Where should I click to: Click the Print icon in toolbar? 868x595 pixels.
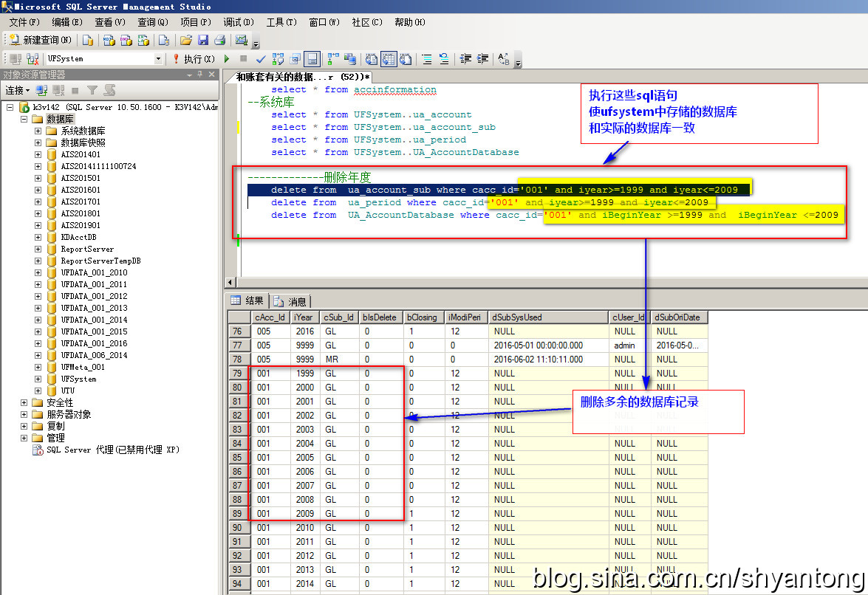[x=219, y=40]
